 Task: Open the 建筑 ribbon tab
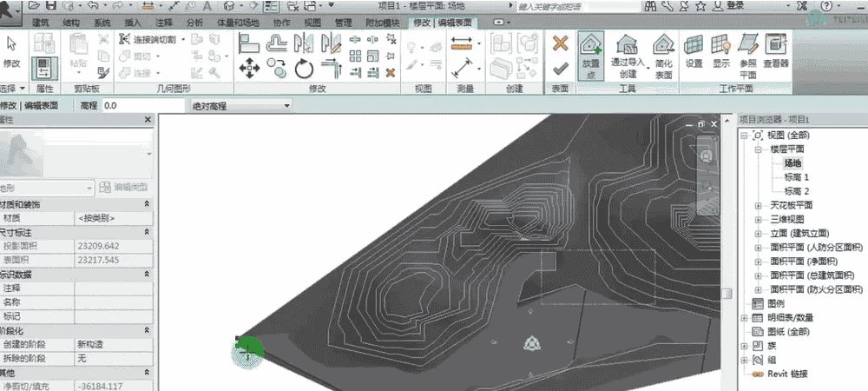40,22
